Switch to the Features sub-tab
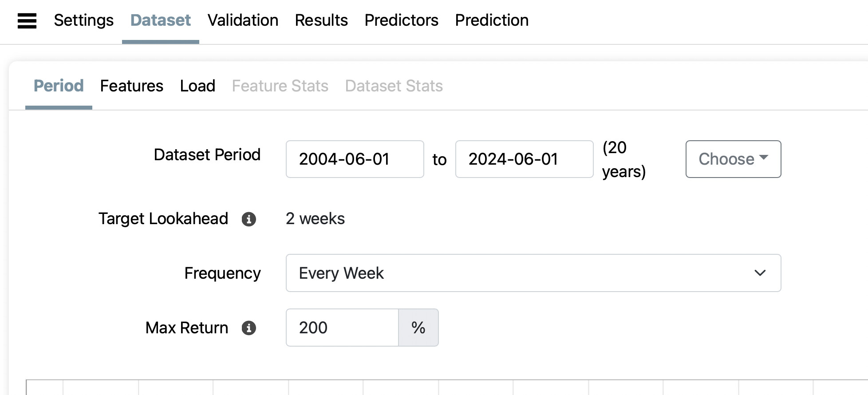 [131, 86]
